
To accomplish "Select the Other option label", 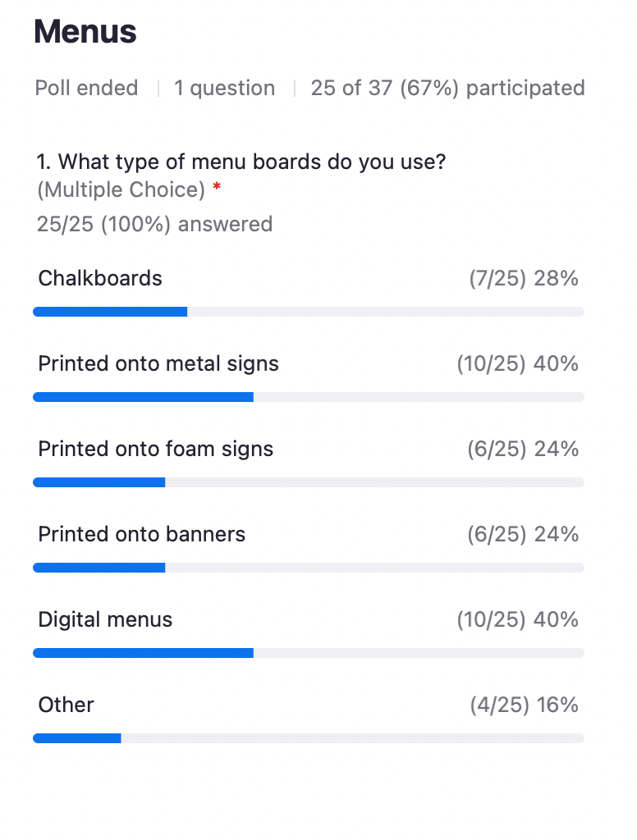I will click(x=66, y=705).
